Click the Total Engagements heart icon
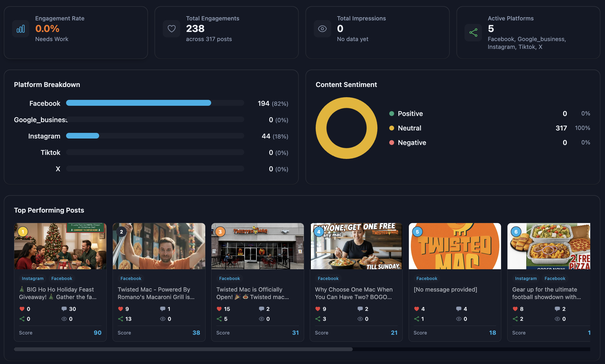Screen dimensions: 605x364 [172, 29]
